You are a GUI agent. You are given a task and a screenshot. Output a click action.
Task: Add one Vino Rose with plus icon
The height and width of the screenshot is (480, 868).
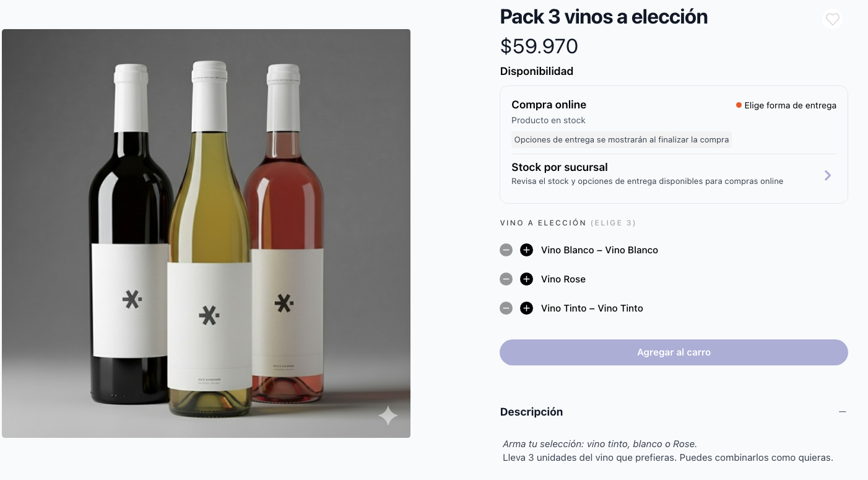526,279
